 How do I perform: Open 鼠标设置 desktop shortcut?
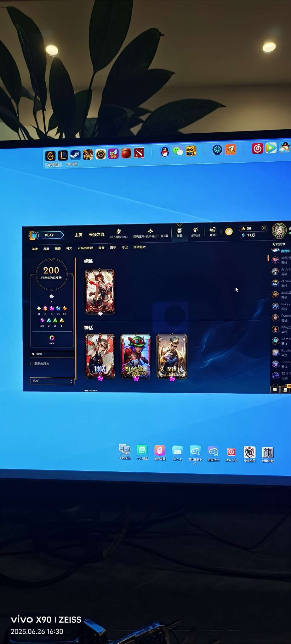(x=160, y=453)
